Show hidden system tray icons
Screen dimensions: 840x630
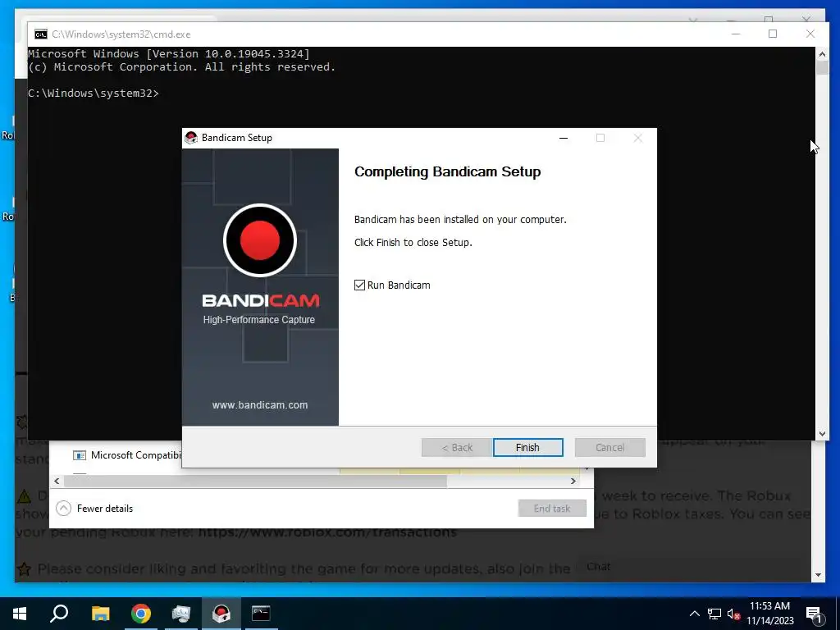(694, 614)
